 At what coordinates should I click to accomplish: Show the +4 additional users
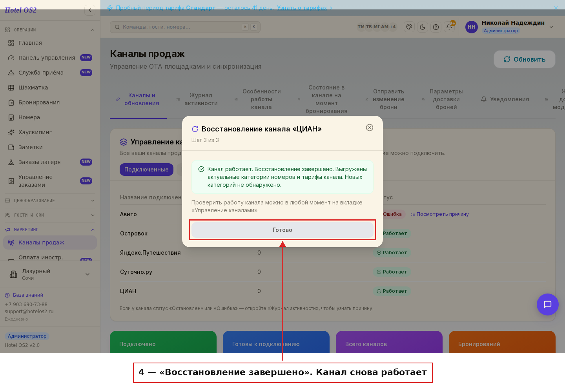393,27
